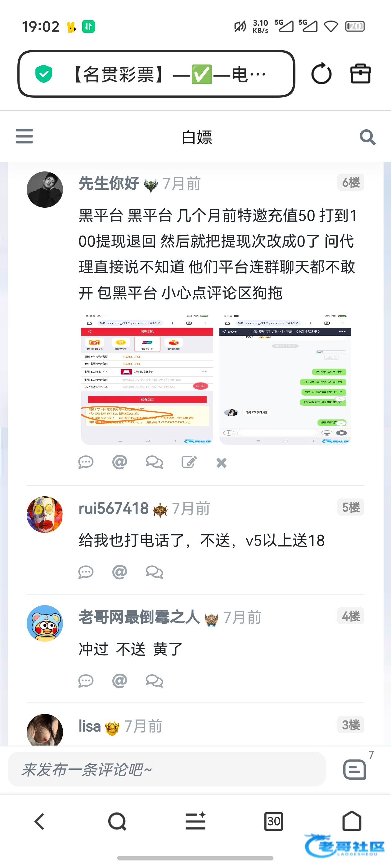This screenshot has height=868, width=391.
Task: Edit the 6楼 post with the pencil icon
Action: coord(189,462)
